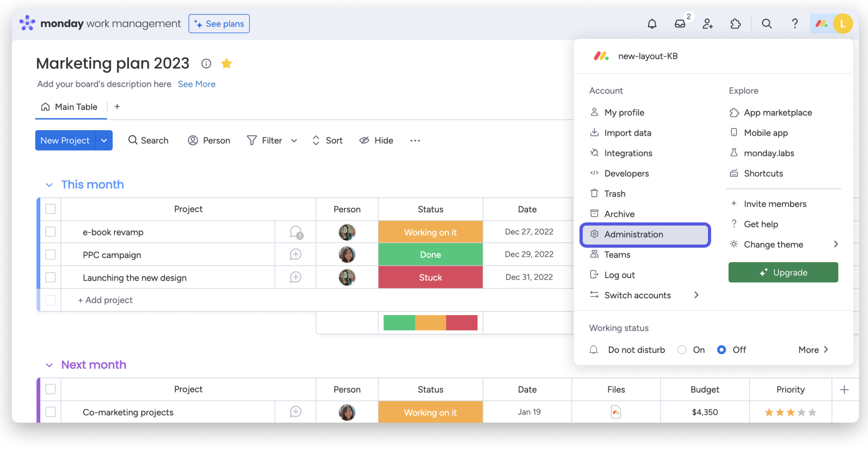The height and width of the screenshot is (452, 868).
Task: Click the search magnifier in top bar
Action: point(767,24)
